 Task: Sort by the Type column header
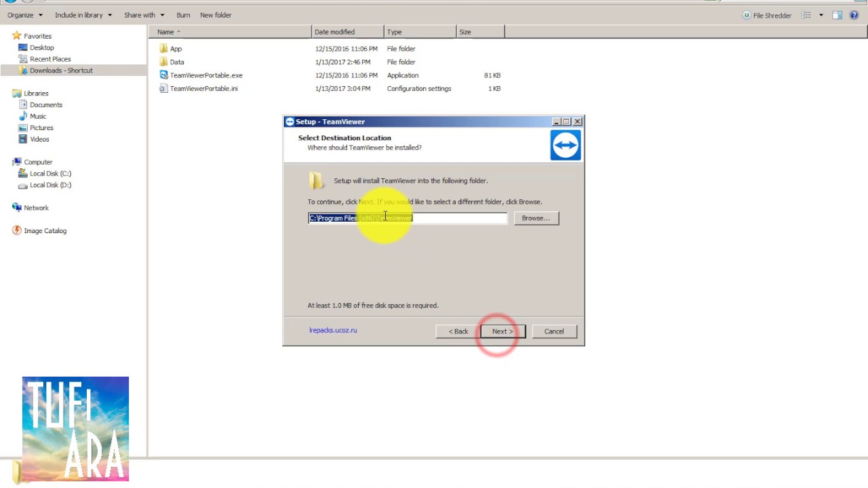click(x=420, y=32)
